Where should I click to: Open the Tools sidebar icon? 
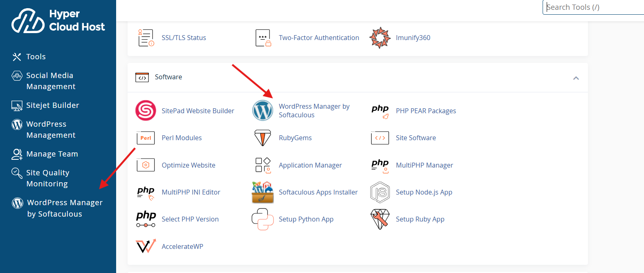point(17,57)
